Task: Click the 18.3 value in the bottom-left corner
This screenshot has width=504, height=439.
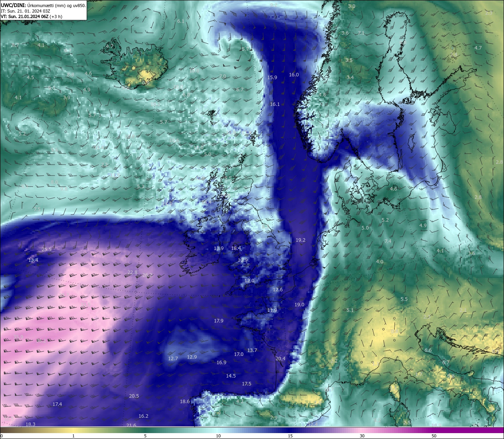Action: (x=30, y=424)
